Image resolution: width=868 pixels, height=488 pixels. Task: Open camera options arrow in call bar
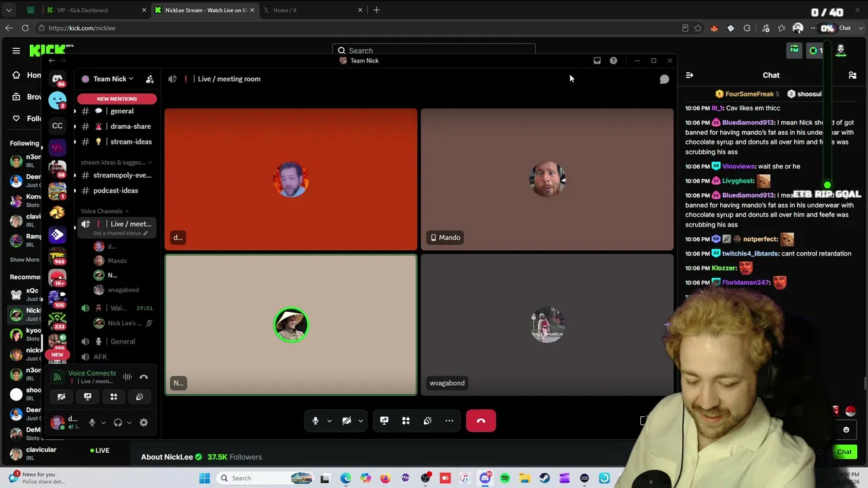(360, 421)
